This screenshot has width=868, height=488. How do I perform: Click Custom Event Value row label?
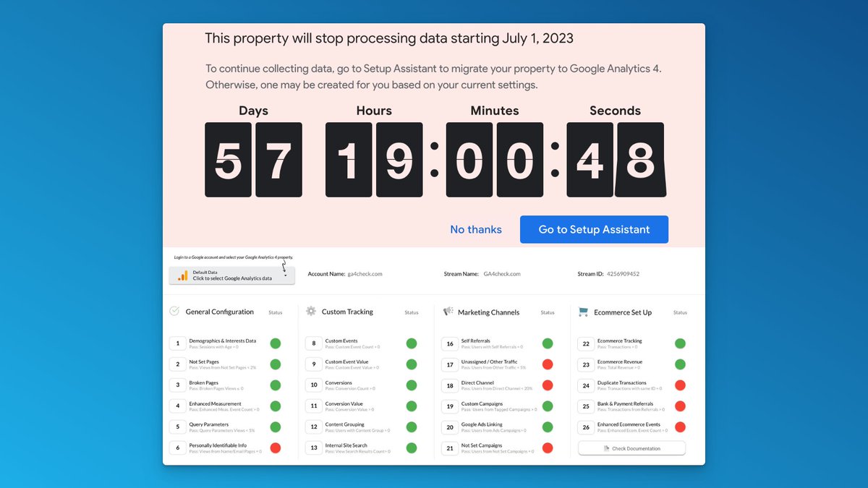[347, 361]
